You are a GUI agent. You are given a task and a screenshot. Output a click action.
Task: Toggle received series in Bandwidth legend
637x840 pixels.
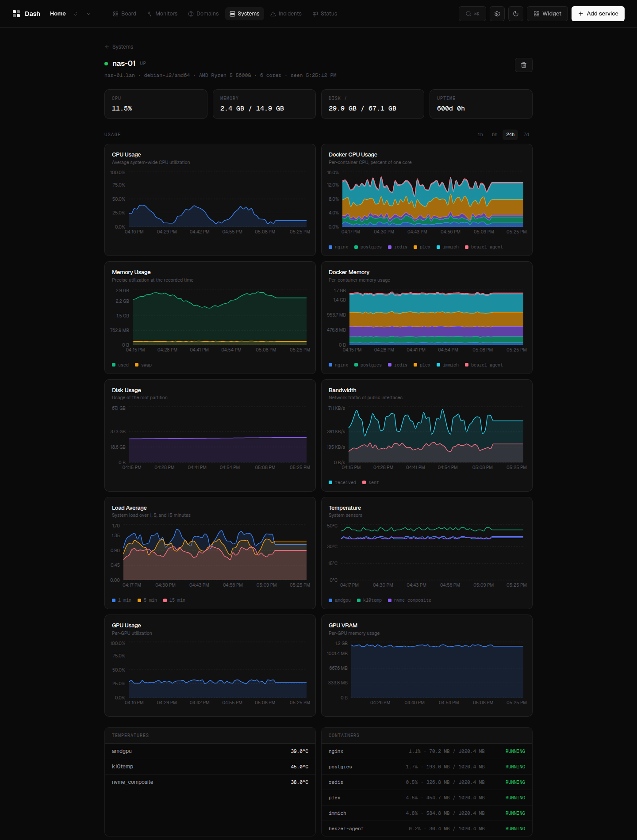point(342,483)
